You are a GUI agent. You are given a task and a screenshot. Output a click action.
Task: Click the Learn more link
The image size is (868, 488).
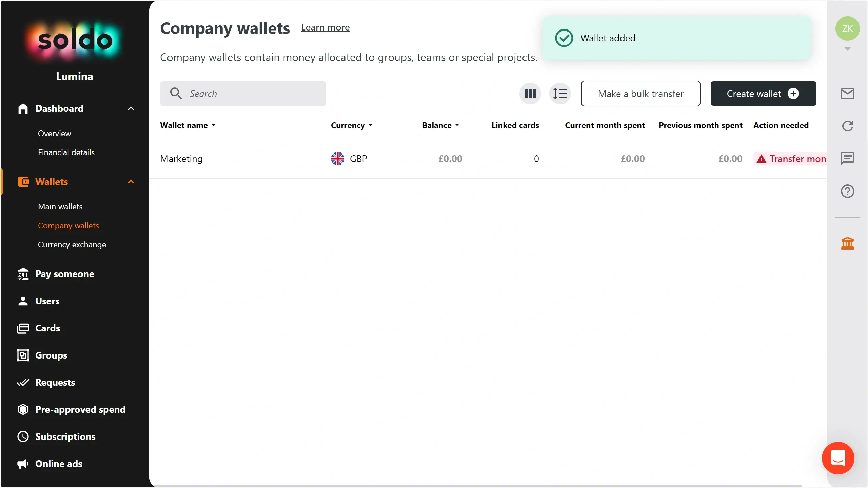[325, 27]
